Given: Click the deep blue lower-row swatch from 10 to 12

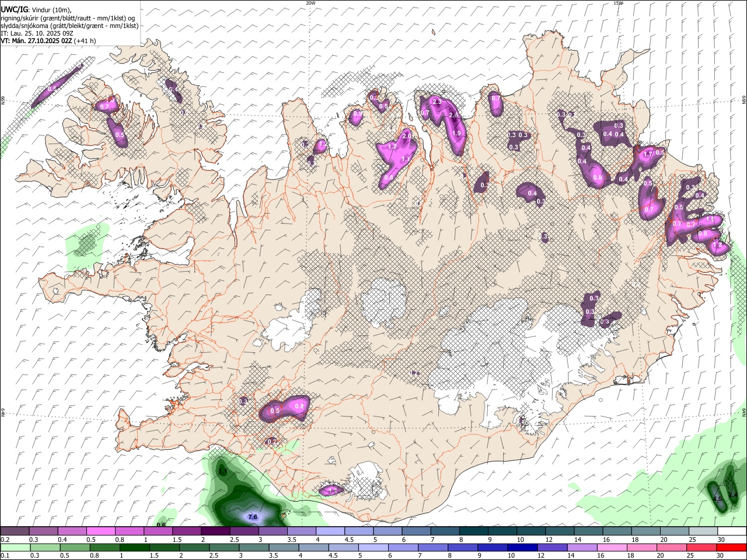Looking at the screenshot, I should point(522,548).
